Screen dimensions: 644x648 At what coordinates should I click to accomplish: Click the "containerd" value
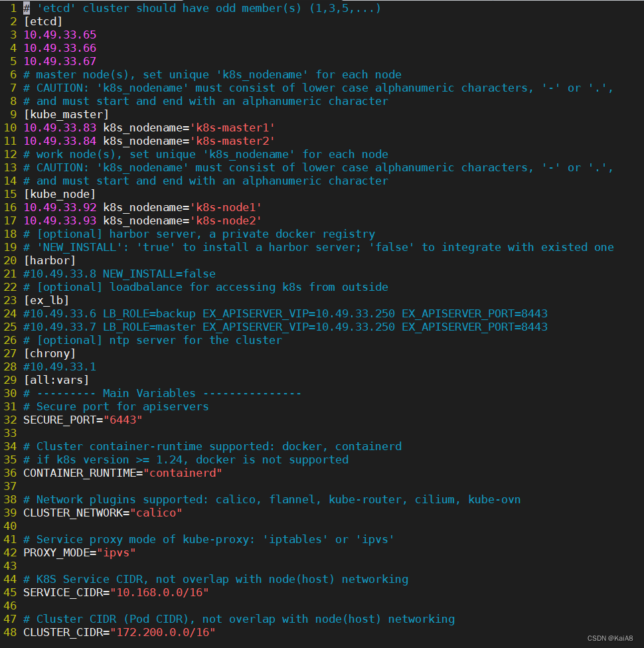183,473
